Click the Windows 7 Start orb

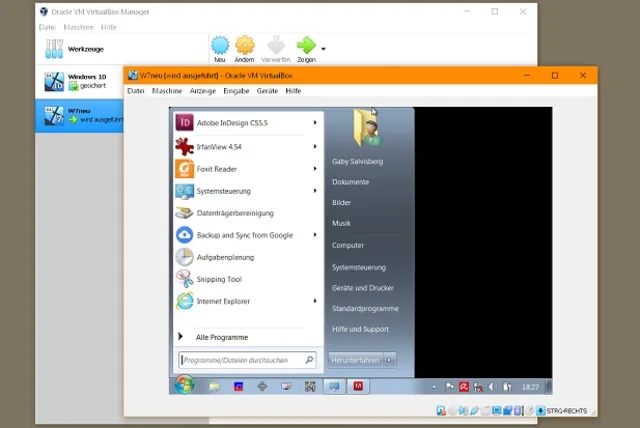[184, 385]
